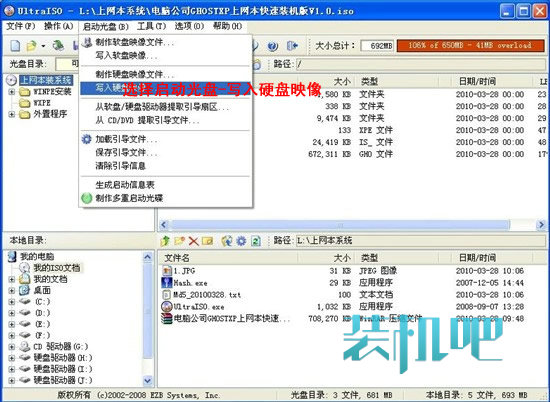550x402 pixels.
Task: Select the Hash.exe file icon
Action: (167, 282)
